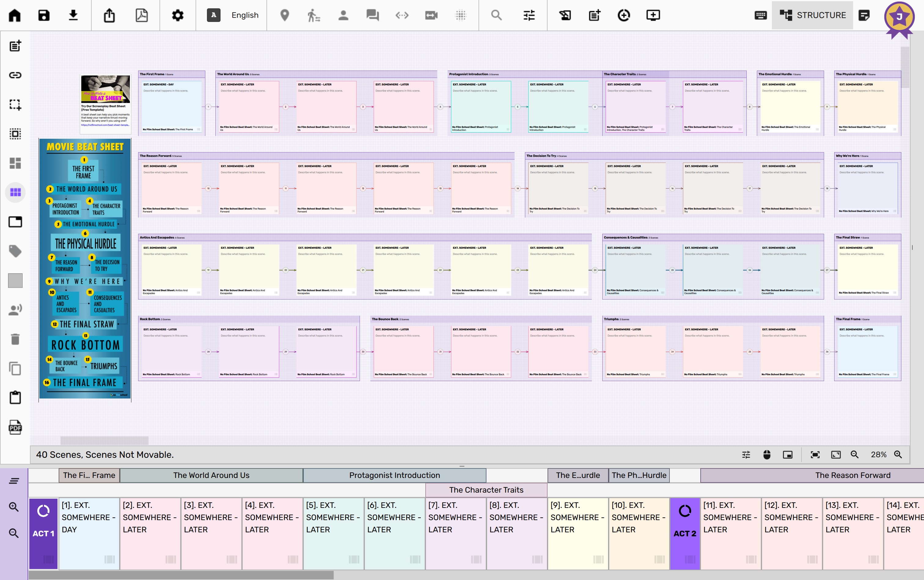Click the PDF export icon in top toolbar

point(141,15)
